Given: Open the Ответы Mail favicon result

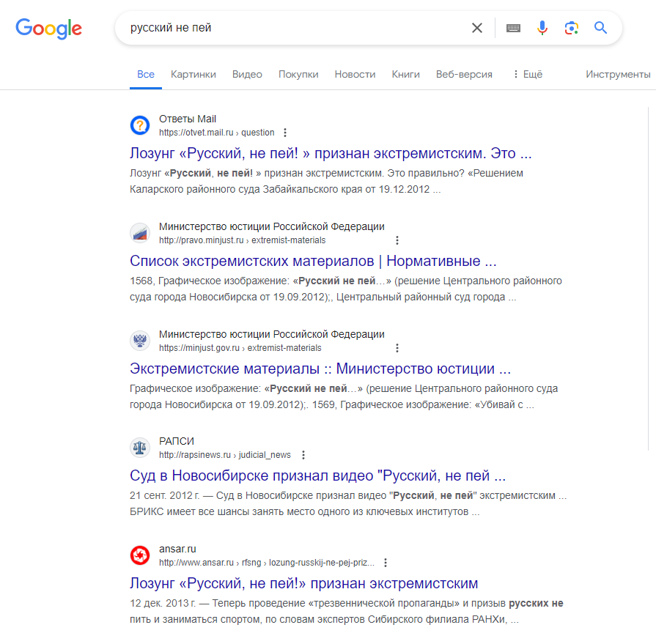Looking at the screenshot, I should pyautogui.click(x=140, y=125).
